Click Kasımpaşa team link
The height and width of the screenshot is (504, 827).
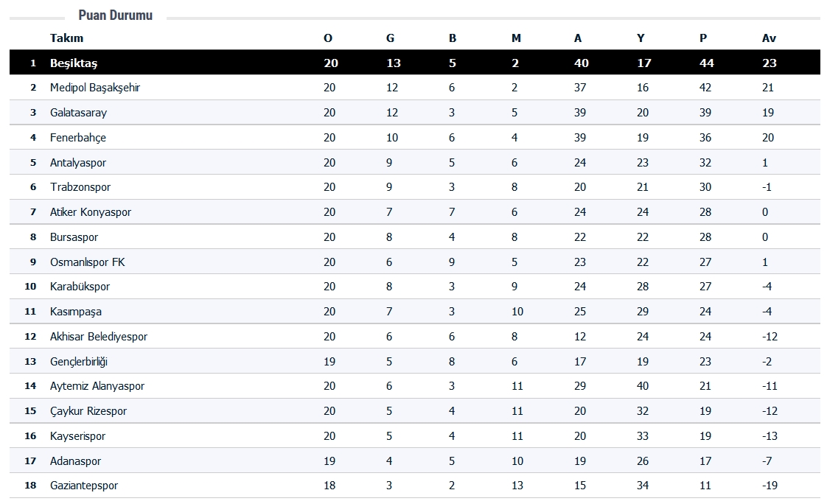[x=76, y=312]
